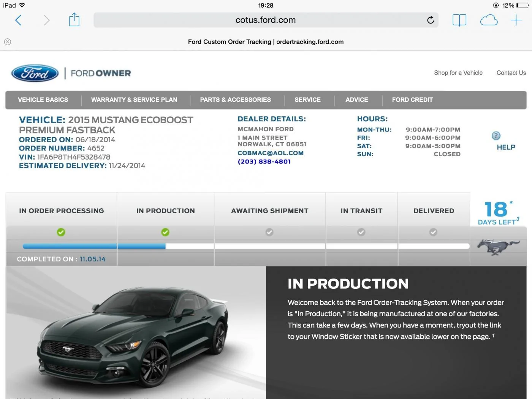Click the gray checkmark under Awaiting Shipment
This screenshot has width=532, height=399.
(x=269, y=232)
